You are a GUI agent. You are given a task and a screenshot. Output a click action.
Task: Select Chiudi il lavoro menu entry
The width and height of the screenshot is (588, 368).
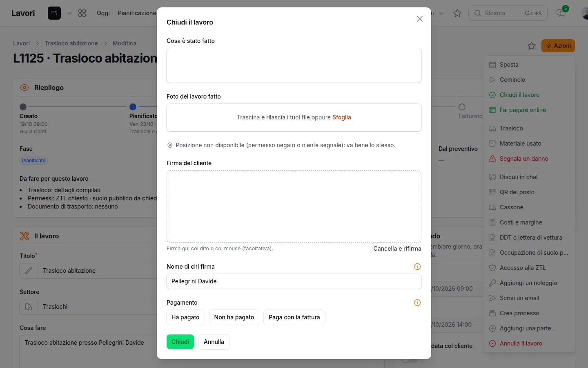pos(529,95)
